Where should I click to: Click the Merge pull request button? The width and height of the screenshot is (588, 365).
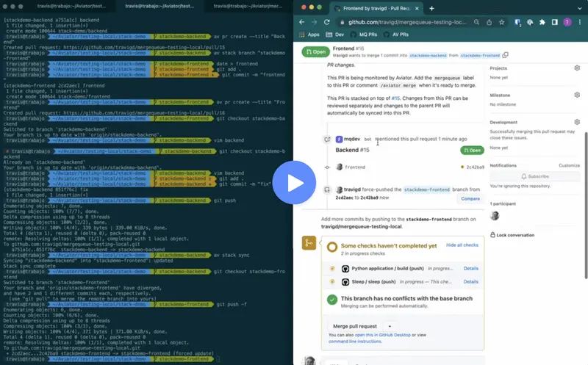pyautogui.click(x=355, y=326)
